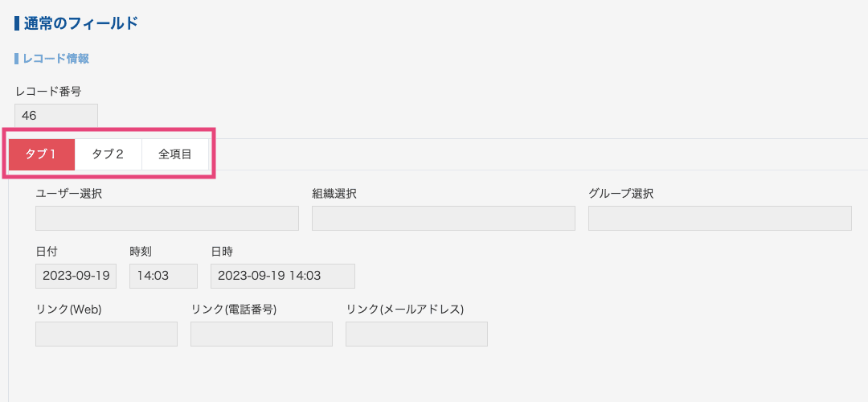Screen dimensions: 868x402
Task: Click the リンク(メールアドレス) label text
Action: coord(404,310)
